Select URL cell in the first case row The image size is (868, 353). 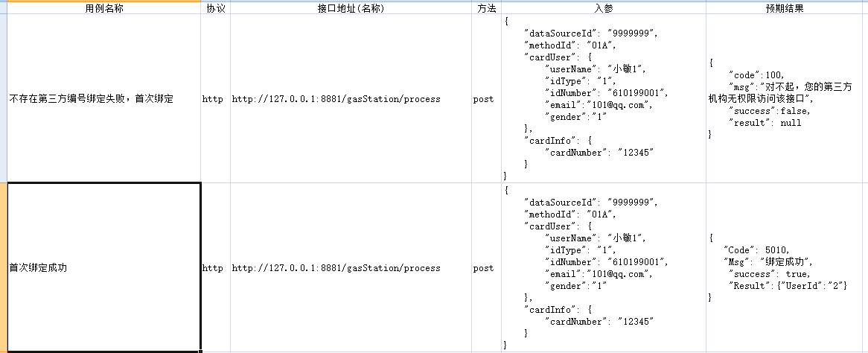coord(351,98)
